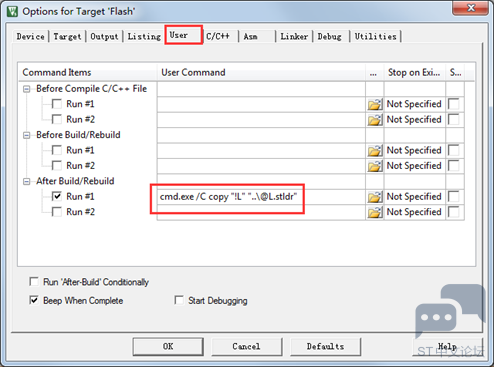Open Stop on Exit dropdown for Before Build Run #2
Screen dimensions: 494x367
(414, 166)
